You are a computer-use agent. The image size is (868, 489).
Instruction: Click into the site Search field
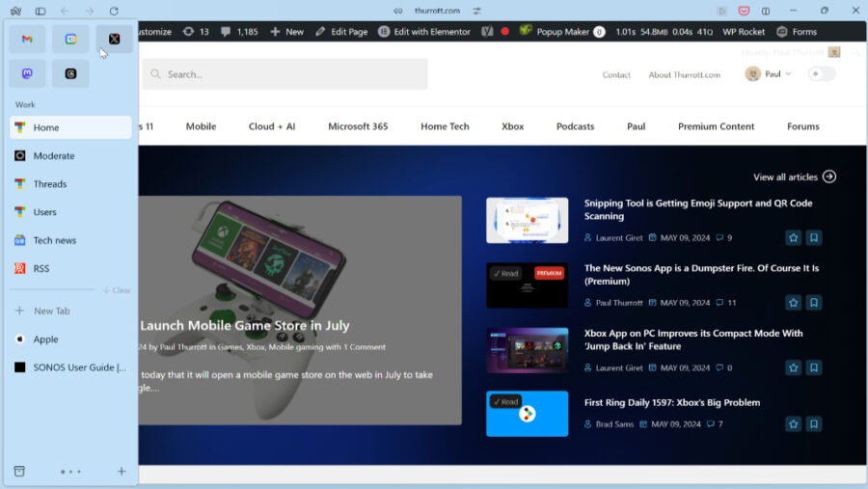(285, 74)
